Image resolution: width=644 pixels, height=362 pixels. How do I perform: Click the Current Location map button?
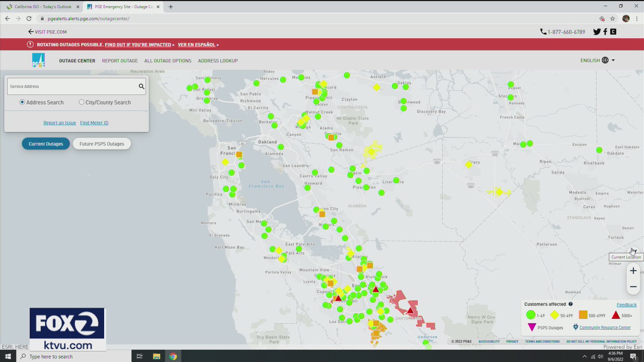[633, 251]
